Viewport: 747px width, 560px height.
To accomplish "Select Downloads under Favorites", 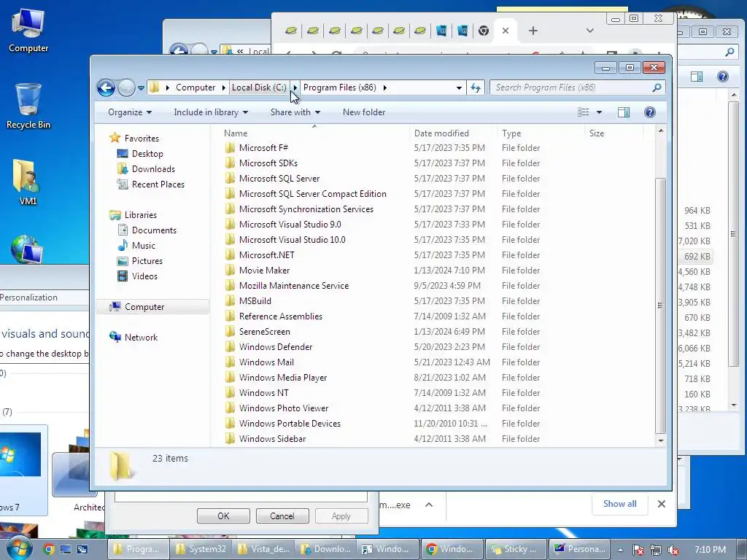I will pos(153,169).
